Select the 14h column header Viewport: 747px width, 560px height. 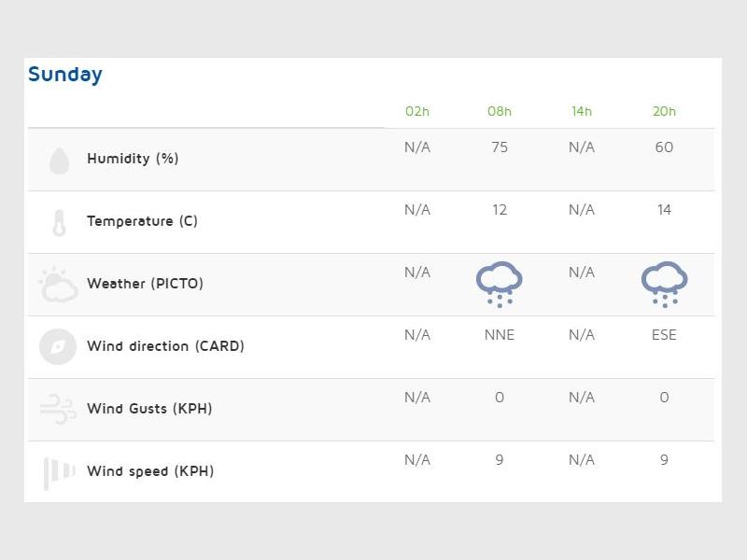click(x=582, y=112)
